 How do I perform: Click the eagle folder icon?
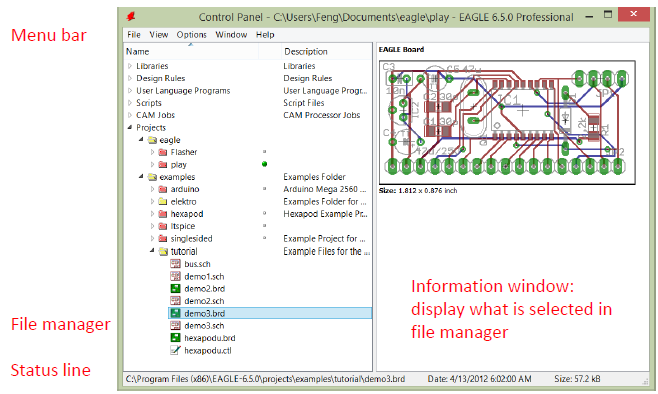tap(152, 140)
